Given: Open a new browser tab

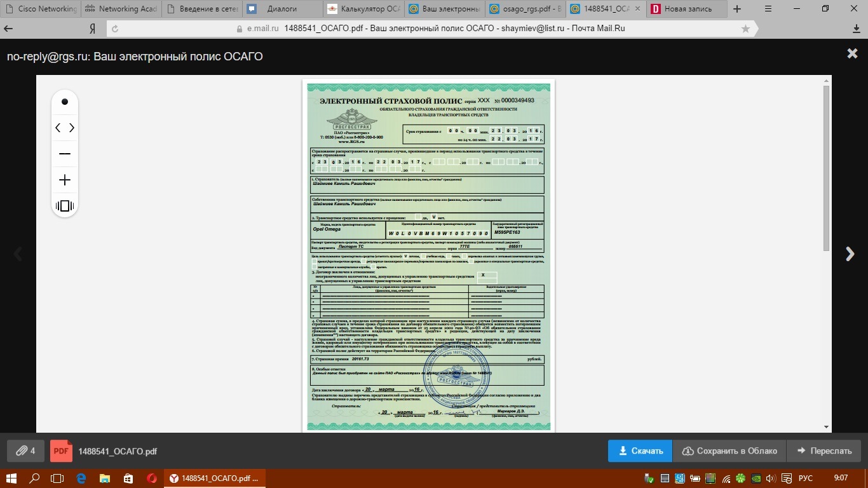Looking at the screenshot, I should pyautogui.click(x=737, y=9).
